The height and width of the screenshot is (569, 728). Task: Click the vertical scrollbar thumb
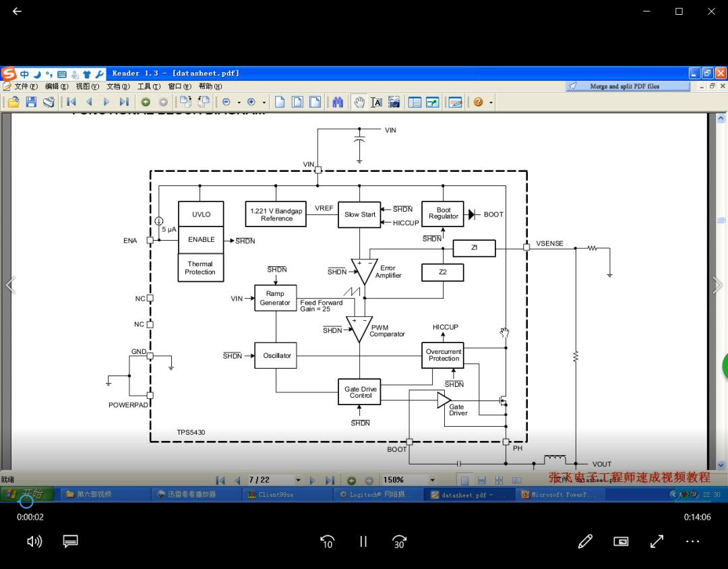pyautogui.click(x=721, y=220)
